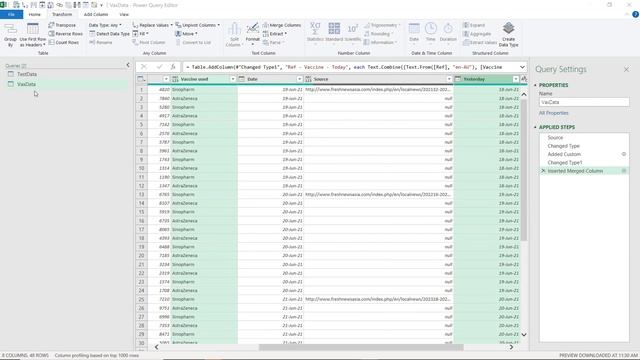Select the Added Custom applied step
Image resolution: width=640 pixels, height=360 pixels.
pyautogui.click(x=564, y=154)
